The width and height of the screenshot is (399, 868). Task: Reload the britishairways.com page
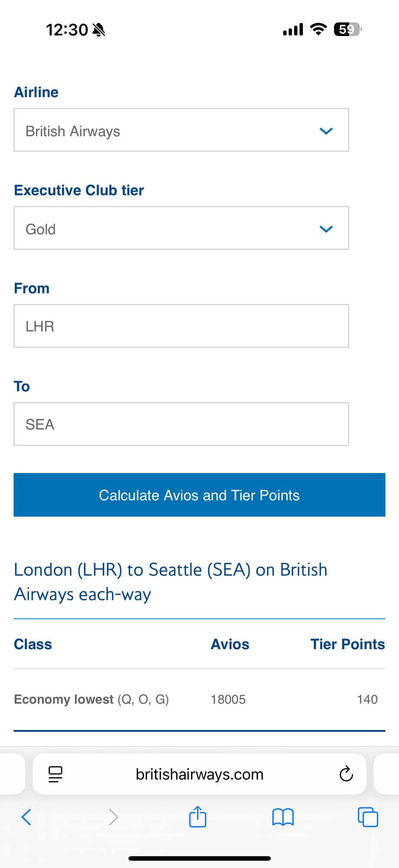pyautogui.click(x=346, y=774)
